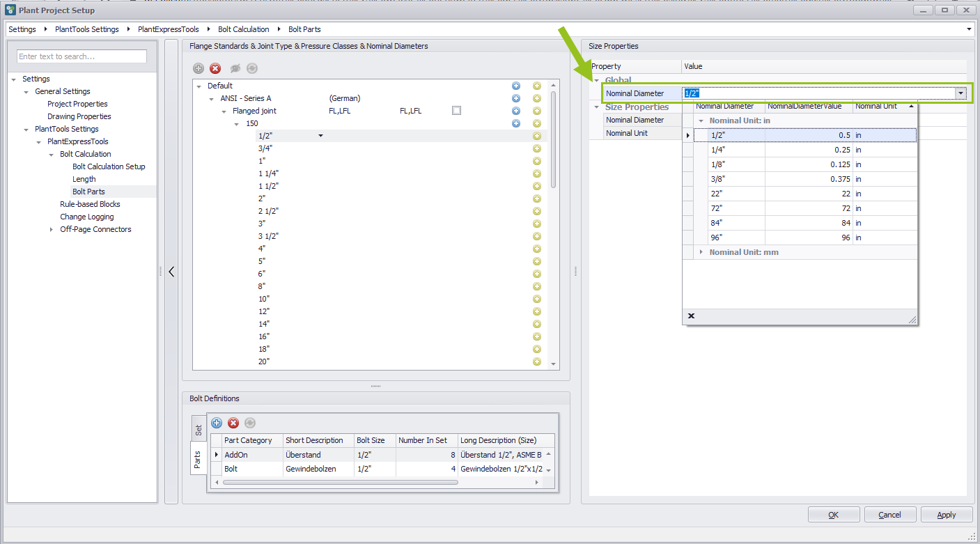Click the yellow plus icon in the 8" row

537,286
